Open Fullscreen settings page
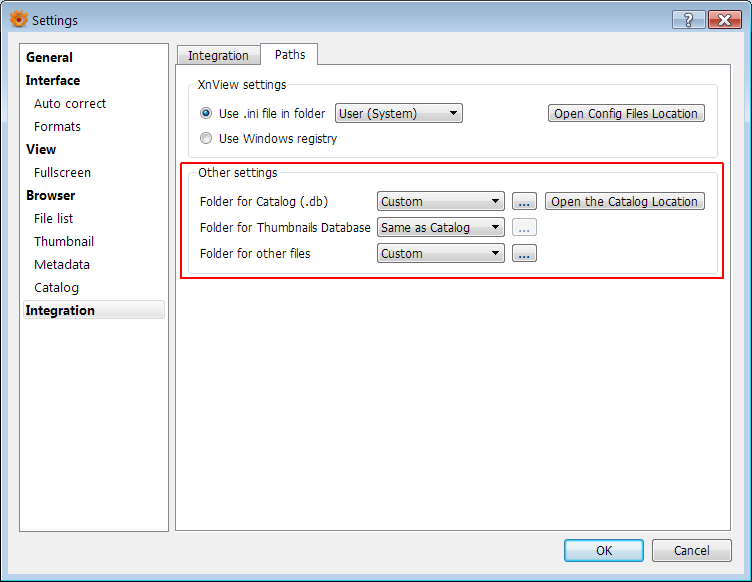This screenshot has height=582, width=752. point(62,173)
